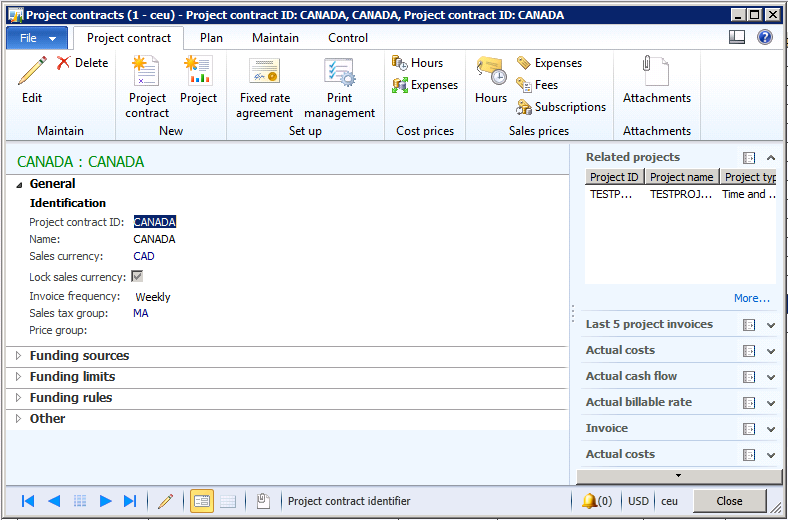The height and width of the screenshot is (520, 788).
Task: Toggle Lock sales currency checkbox
Action: click(x=137, y=277)
